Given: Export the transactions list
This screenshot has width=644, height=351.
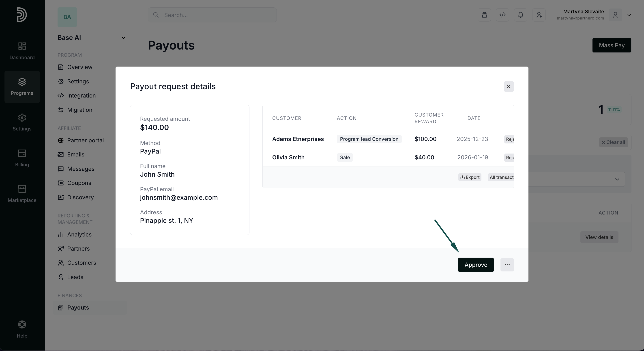Looking at the screenshot, I should [470, 177].
